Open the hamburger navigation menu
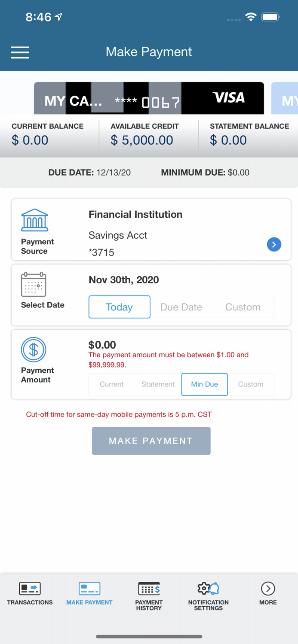 pyautogui.click(x=20, y=52)
